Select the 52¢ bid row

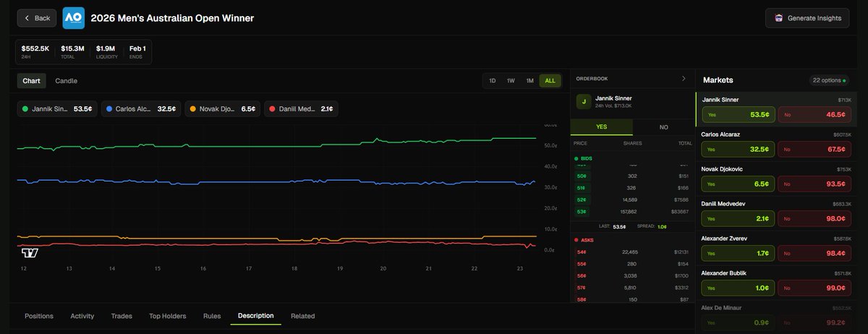633,200
